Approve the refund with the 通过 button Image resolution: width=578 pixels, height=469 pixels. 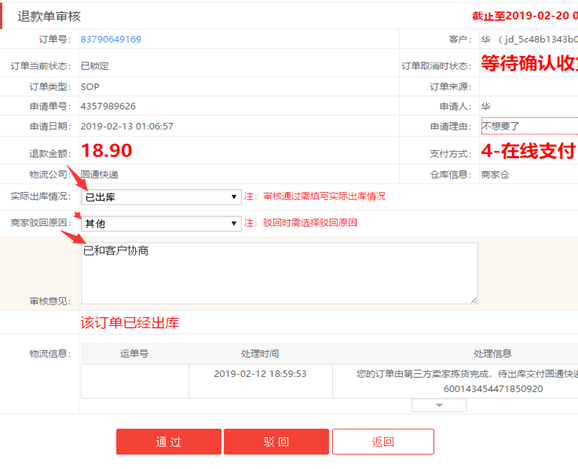[168, 441]
